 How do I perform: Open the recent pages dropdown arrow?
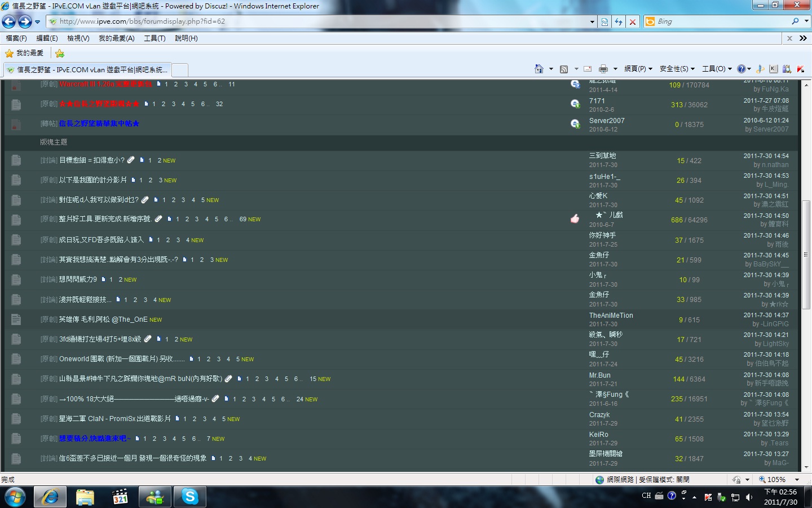point(37,22)
